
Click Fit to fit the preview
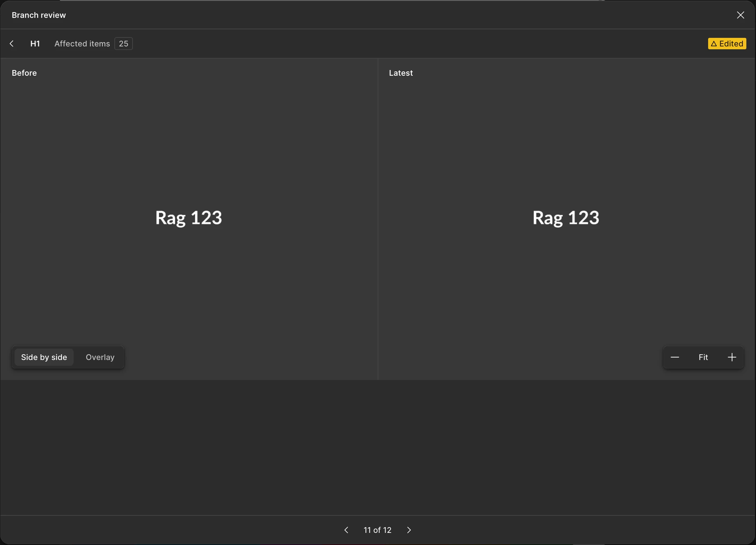[x=703, y=357]
